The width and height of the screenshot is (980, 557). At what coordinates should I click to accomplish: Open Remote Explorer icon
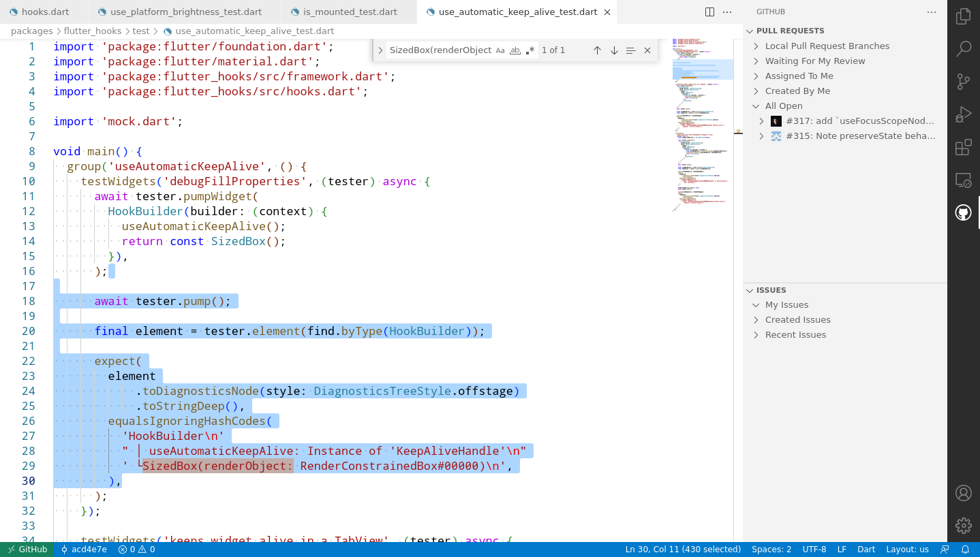coord(963,180)
